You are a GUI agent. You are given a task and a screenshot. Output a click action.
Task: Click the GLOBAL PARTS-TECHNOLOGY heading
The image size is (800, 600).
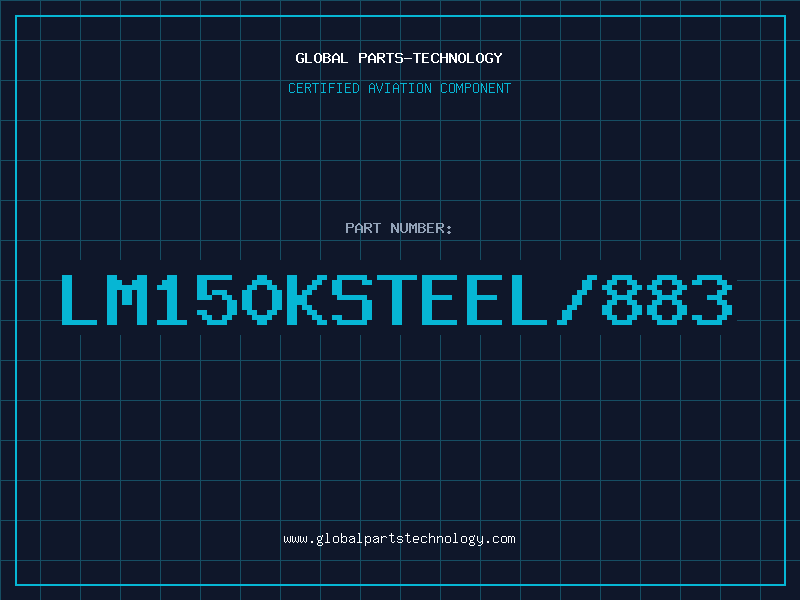coord(399,58)
